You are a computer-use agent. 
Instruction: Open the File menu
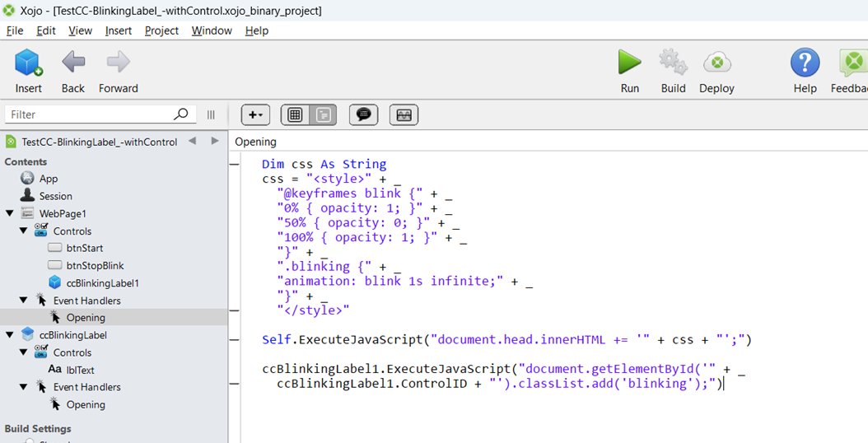point(15,30)
